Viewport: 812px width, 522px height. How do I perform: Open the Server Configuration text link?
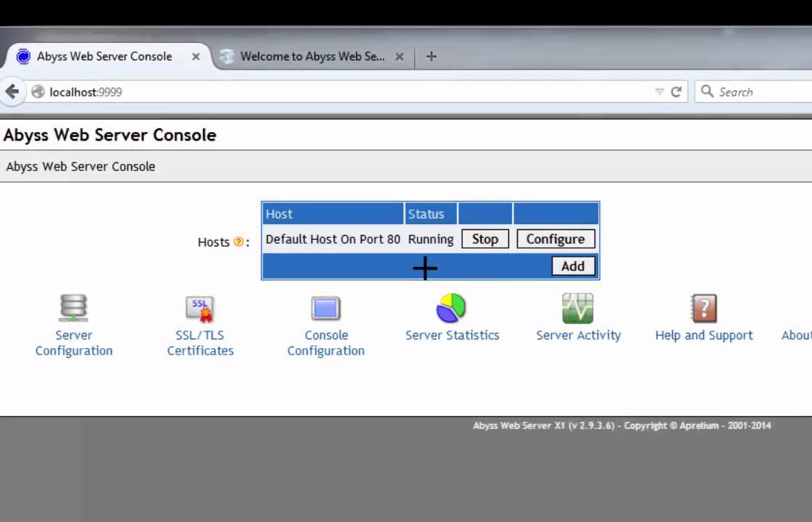(73, 343)
